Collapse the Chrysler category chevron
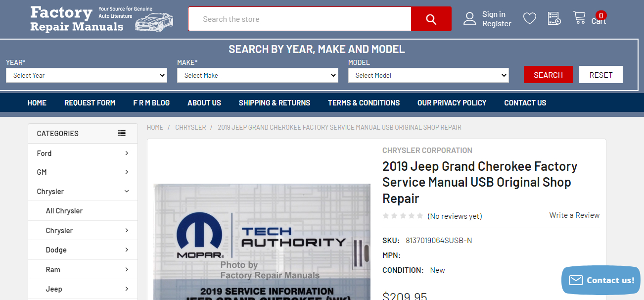This screenshot has height=300, width=644. coord(127,191)
